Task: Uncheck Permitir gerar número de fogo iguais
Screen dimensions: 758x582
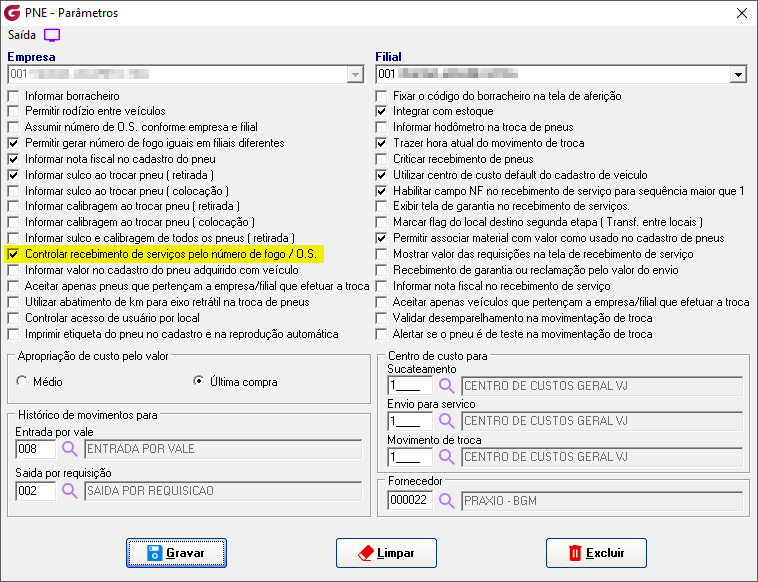Action: pos(14,143)
